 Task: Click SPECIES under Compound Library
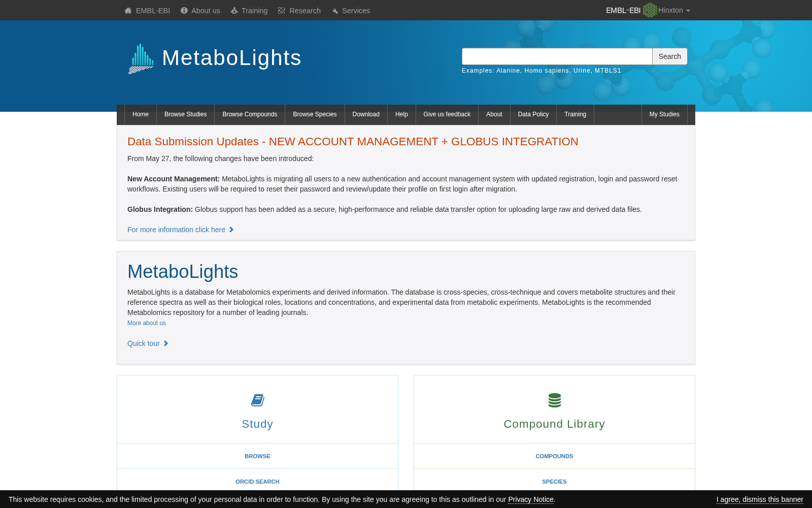click(554, 482)
